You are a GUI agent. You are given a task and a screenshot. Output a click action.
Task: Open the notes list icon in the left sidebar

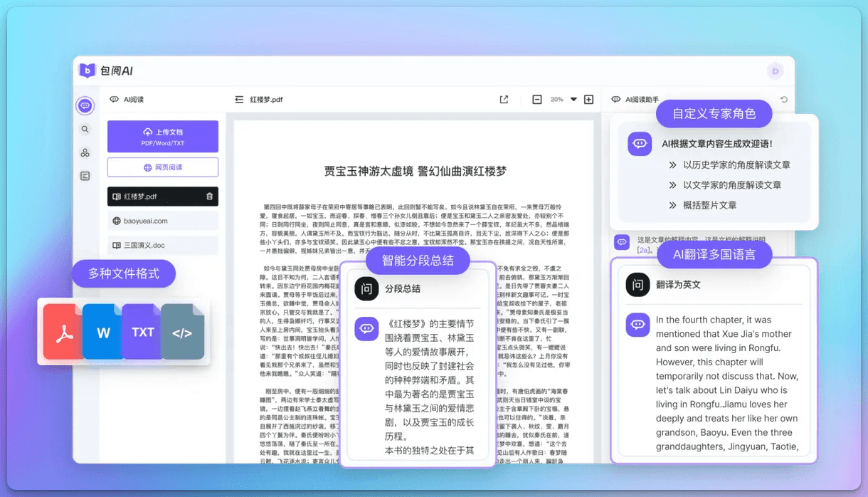point(85,176)
